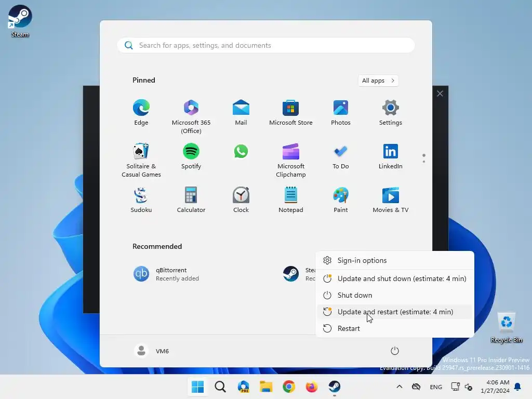Screen dimensions: 532x399
Task: Choose Update and shut down
Action: pyautogui.click(x=395, y=278)
